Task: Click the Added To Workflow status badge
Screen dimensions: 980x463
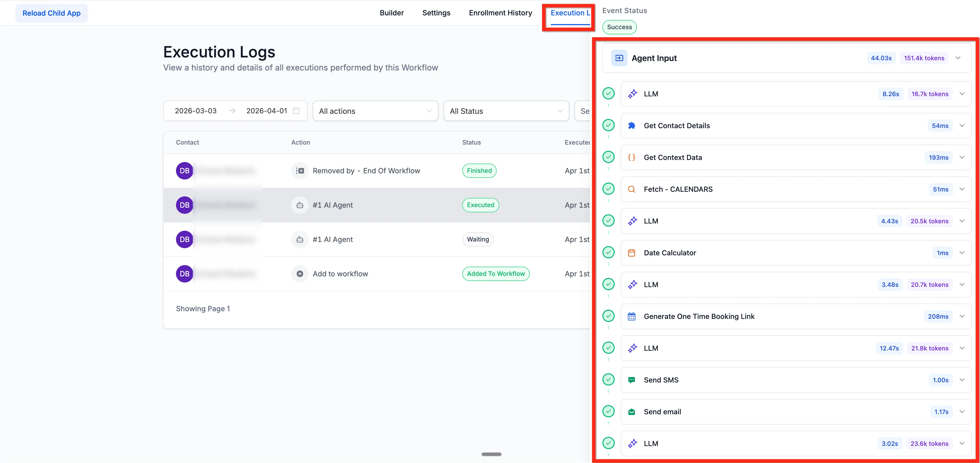Action: 495,273
